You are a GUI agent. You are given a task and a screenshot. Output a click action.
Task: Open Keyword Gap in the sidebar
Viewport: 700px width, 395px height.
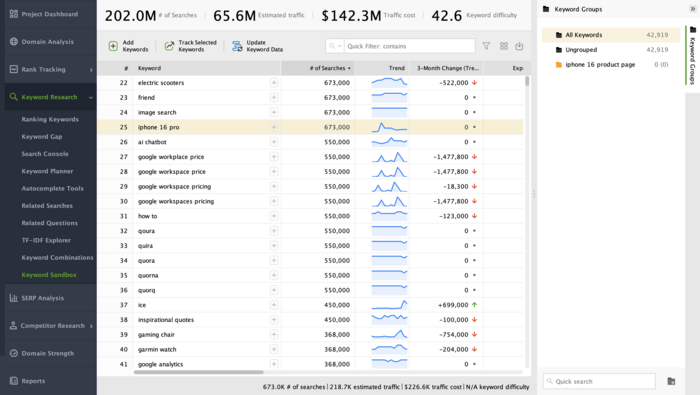pos(42,137)
